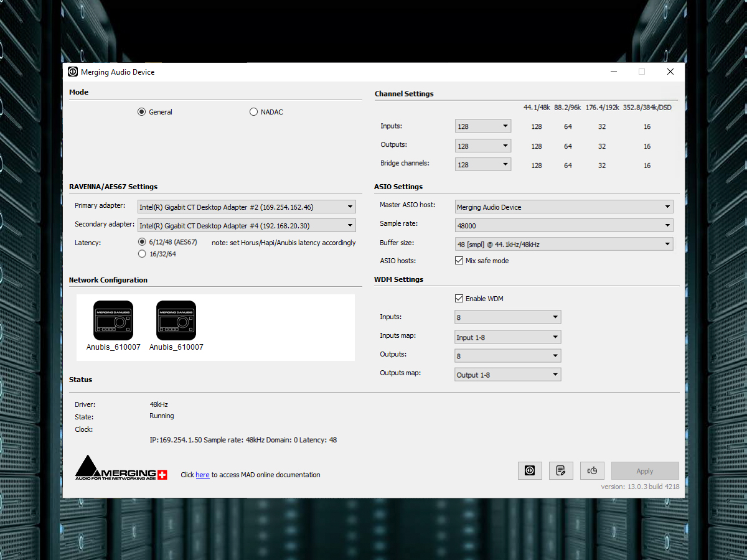Disable Mix safe mode

[x=459, y=260]
